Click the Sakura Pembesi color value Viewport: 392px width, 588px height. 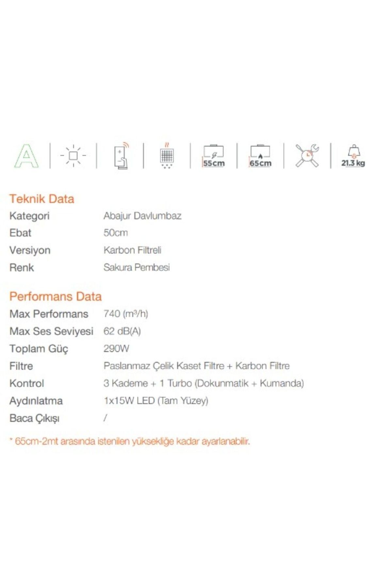(137, 267)
